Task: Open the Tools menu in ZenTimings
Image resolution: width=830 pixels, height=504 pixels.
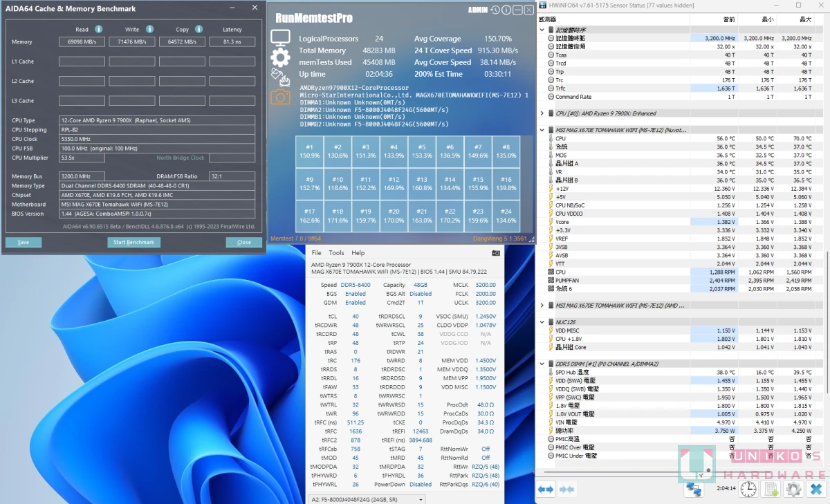Action: [336, 253]
